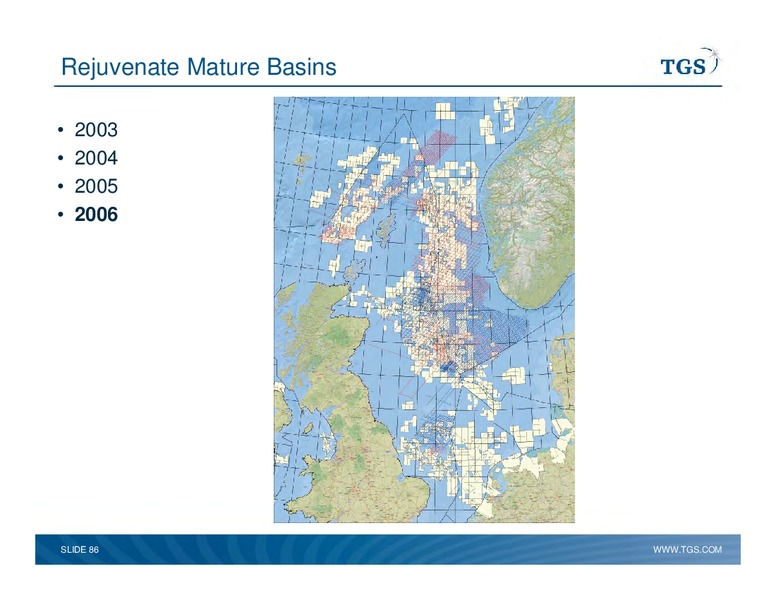This screenshot has width=776, height=600.
Task: Open the WWW.TGS.COM footer link
Action: [687, 550]
